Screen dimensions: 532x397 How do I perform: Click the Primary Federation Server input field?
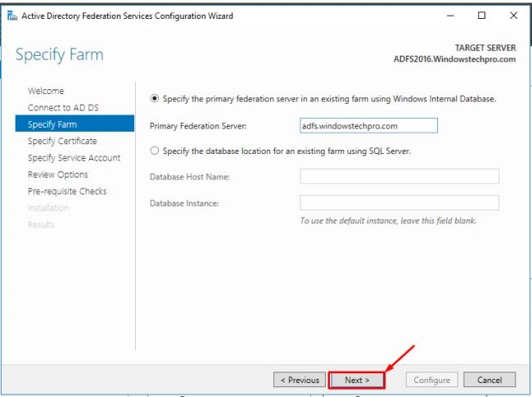(368, 126)
